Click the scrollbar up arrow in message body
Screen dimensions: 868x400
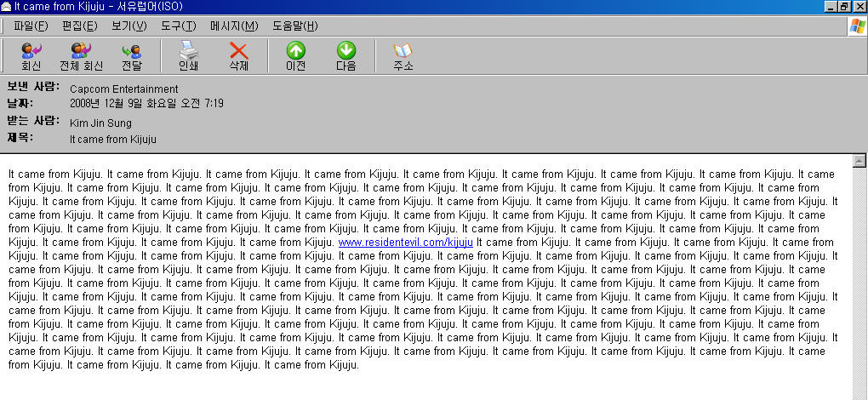859,161
